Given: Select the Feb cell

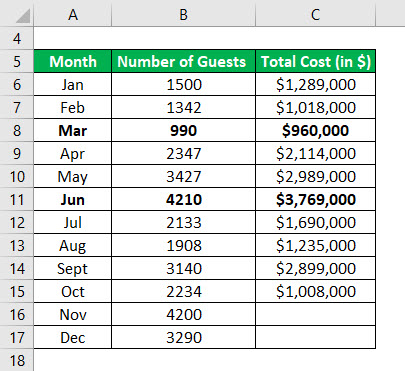Looking at the screenshot, I should click(73, 107).
